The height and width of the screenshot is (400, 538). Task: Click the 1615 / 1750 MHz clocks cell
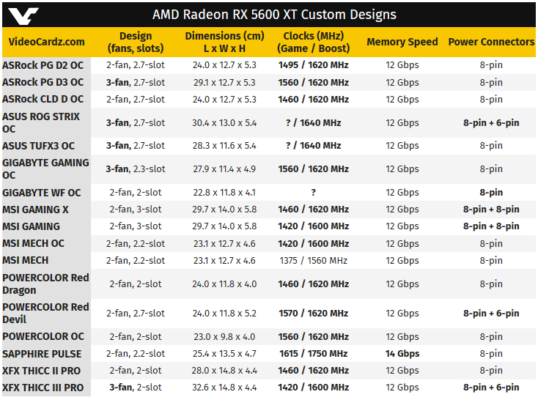pos(314,354)
